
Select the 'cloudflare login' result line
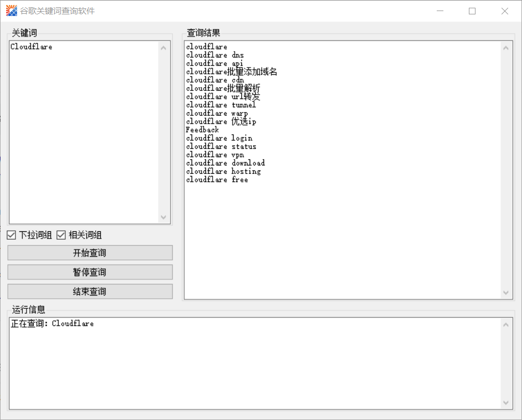pyautogui.click(x=219, y=138)
